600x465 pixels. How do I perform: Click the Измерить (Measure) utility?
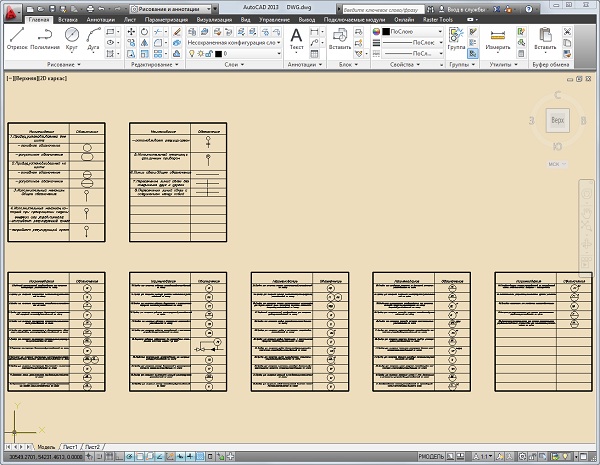(497, 36)
